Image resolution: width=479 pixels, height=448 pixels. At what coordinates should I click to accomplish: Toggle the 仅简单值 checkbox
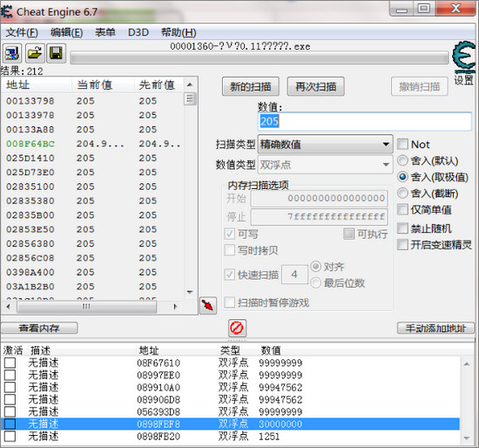pos(402,209)
